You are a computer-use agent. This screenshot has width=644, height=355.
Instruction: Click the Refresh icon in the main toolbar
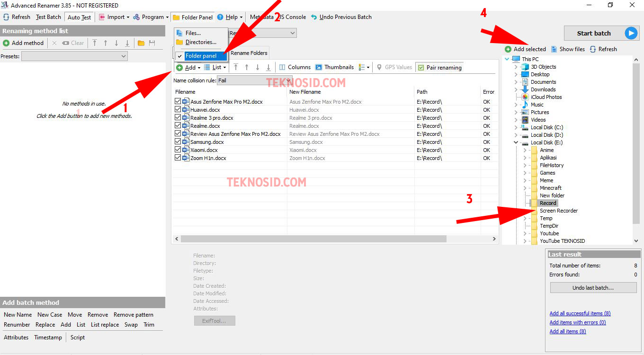pyautogui.click(x=6, y=17)
